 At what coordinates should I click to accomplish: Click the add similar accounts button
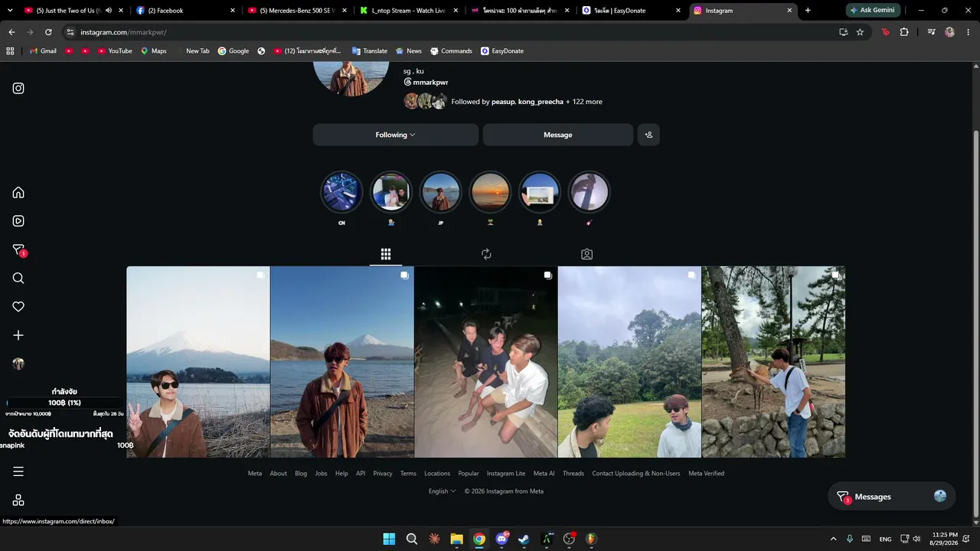(648, 135)
